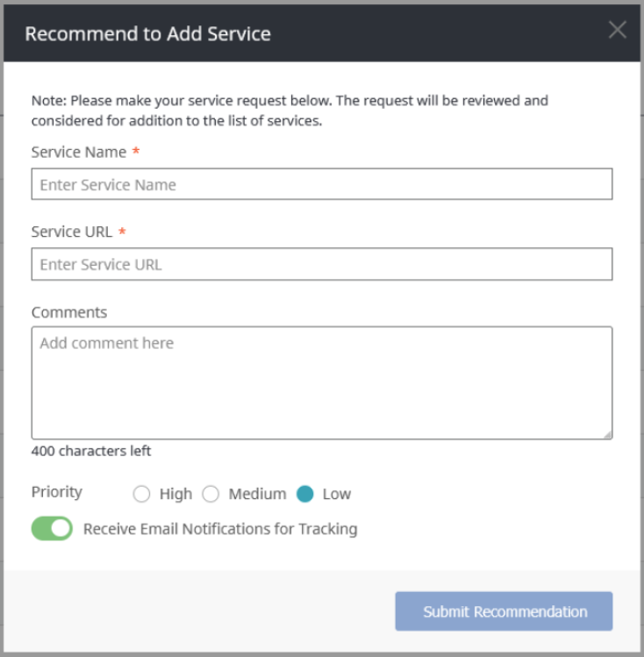Choose Medium priority option

point(211,494)
